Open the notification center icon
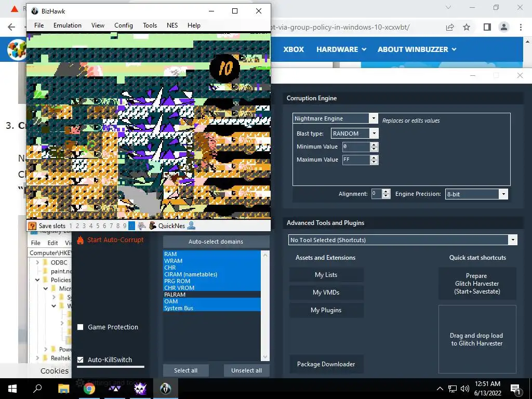This screenshot has width=532, height=399. point(516,389)
